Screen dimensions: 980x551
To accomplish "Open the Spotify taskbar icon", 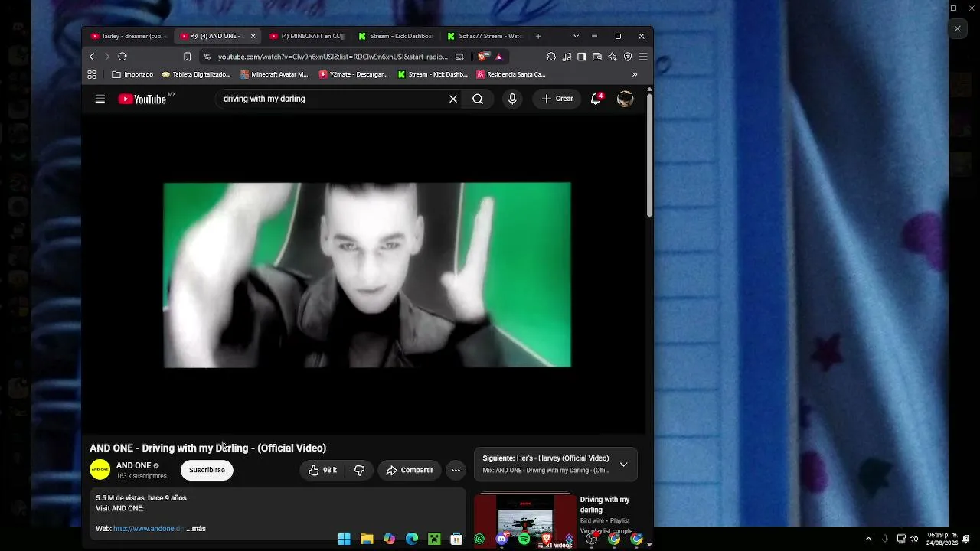I will (524, 539).
